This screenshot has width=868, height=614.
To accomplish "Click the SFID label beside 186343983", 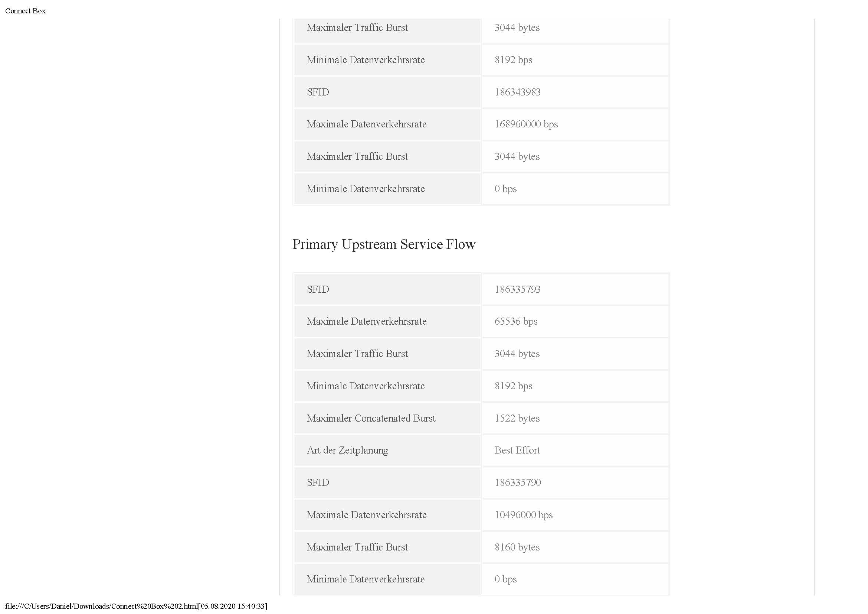I will [318, 92].
